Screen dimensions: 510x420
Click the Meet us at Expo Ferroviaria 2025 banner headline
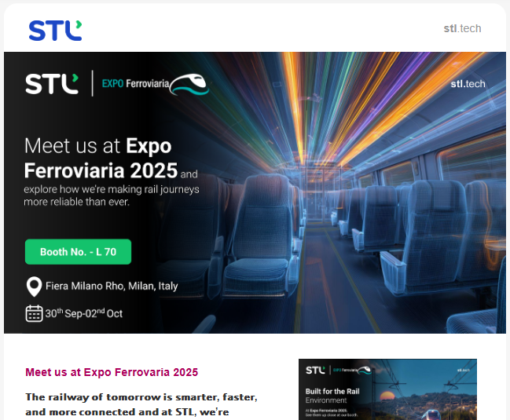(x=98, y=158)
